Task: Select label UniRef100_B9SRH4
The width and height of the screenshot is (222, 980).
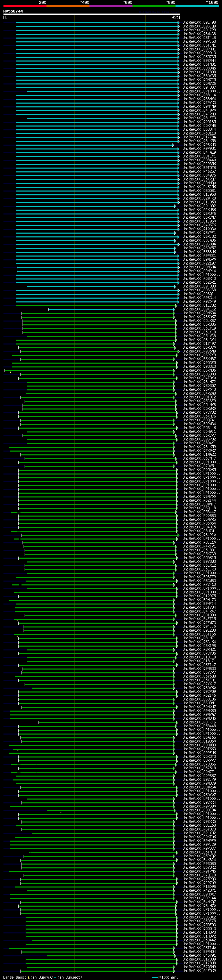Action: tap(199, 60)
